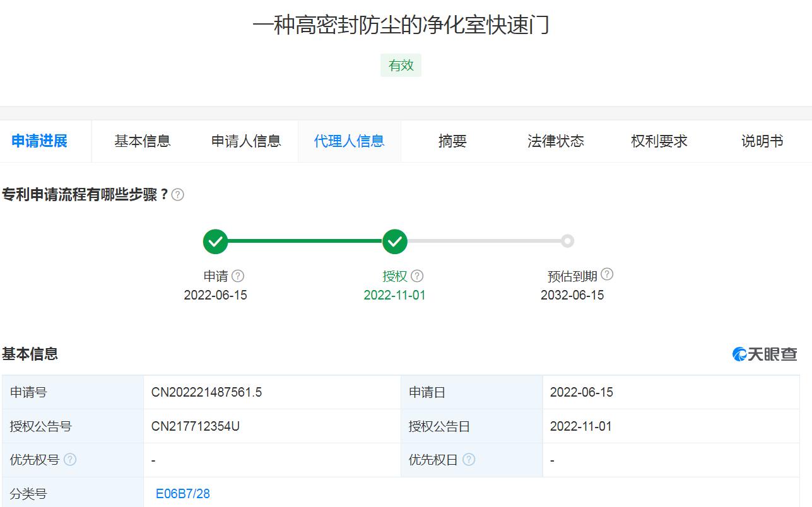Open the 基本信息 tab
This screenshot has width=812, height=507.
[x=143, y=141]
